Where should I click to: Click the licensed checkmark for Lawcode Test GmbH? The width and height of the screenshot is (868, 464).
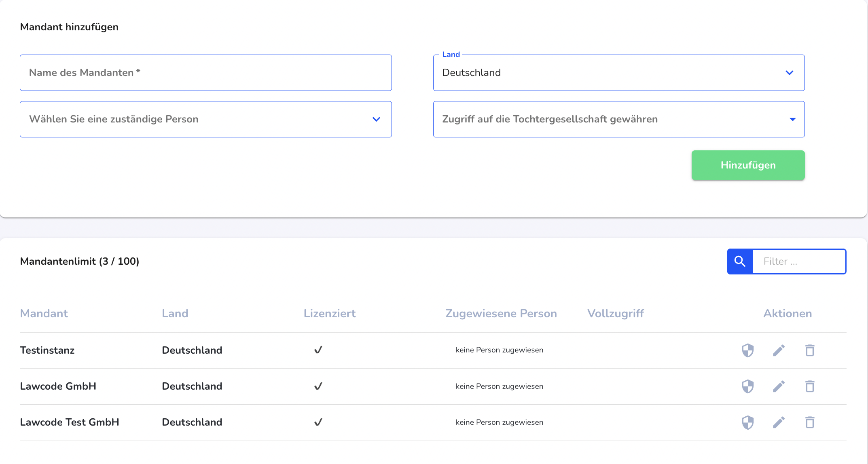(x=318, y=422)
